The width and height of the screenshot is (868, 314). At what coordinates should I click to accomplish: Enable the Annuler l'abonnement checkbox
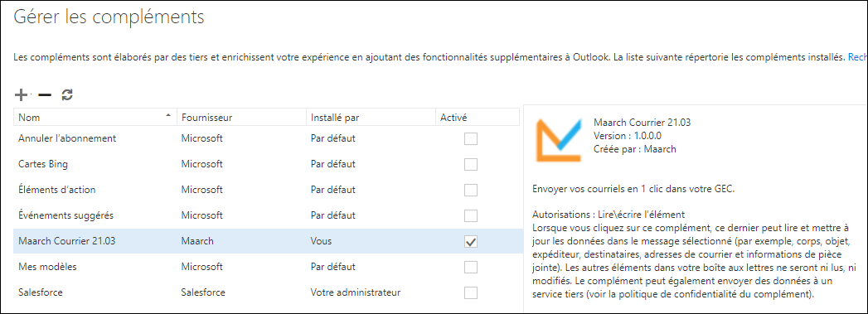[x=471, y=138]
